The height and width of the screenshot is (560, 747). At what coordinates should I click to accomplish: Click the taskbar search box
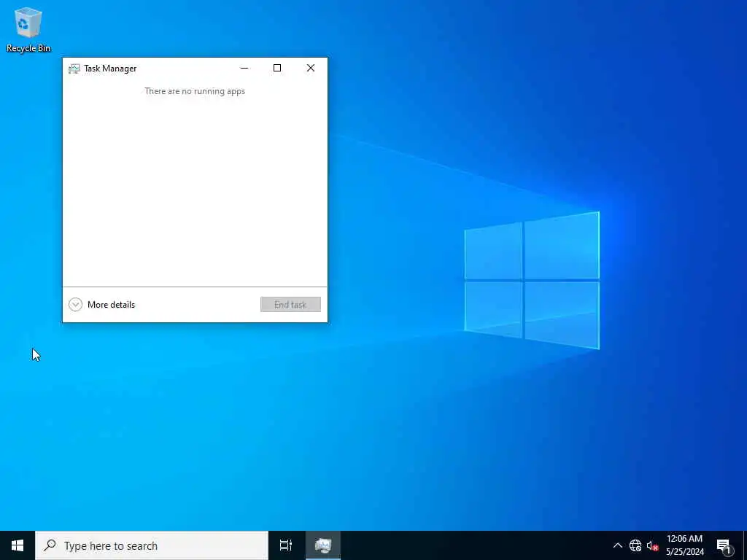(152, 545)
